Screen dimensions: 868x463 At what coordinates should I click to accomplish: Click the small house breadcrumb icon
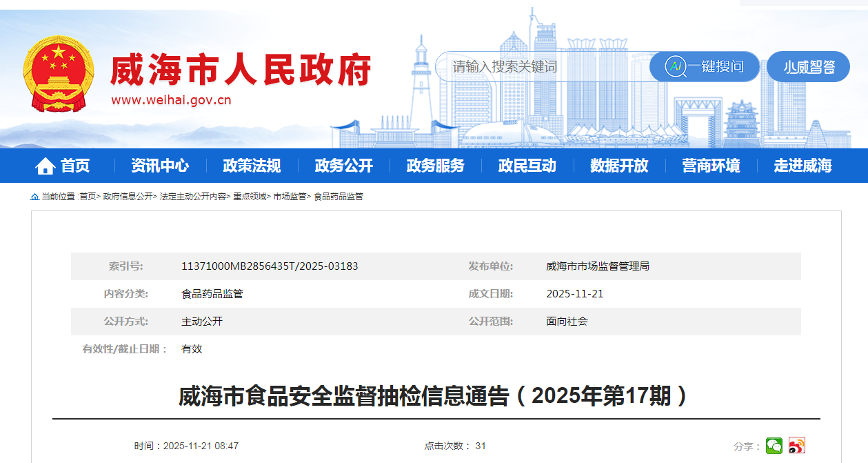pyautogui.click(x=34, y=197)
